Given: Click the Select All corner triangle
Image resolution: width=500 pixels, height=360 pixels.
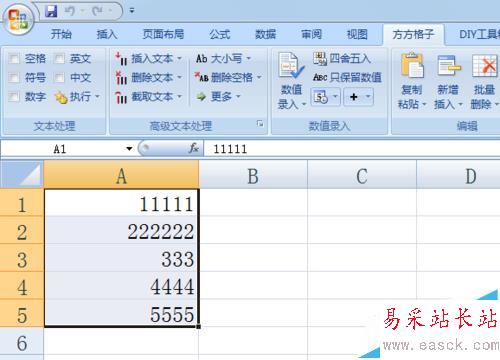Looking at the screenshot, I should 22,175.
